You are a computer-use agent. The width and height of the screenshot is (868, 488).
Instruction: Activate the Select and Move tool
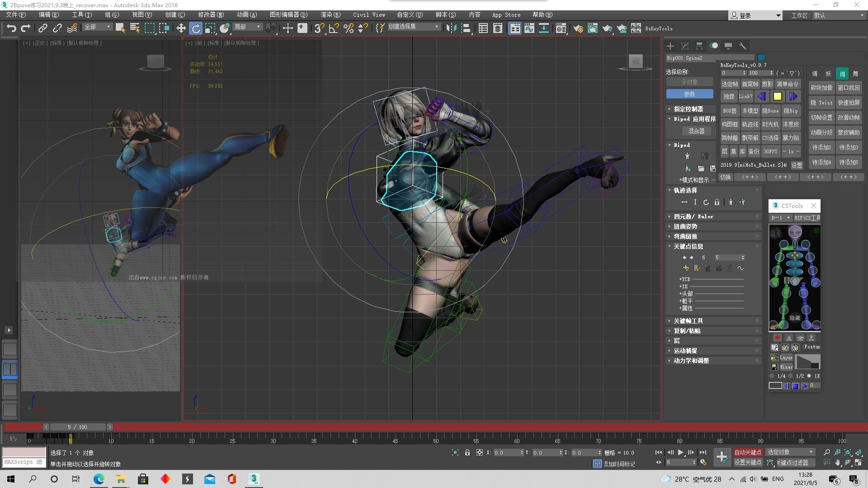pyautogui.click(x=181, y=28)
